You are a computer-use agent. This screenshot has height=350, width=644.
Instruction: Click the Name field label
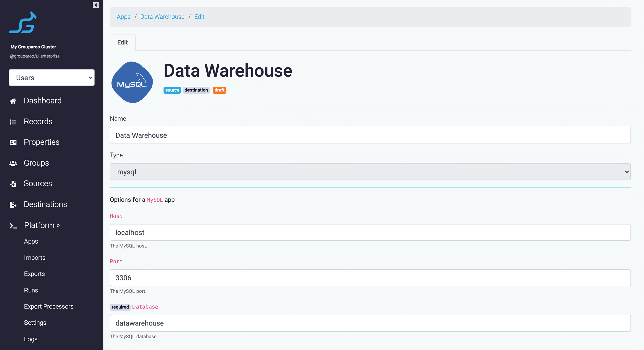tap(118, 119)
